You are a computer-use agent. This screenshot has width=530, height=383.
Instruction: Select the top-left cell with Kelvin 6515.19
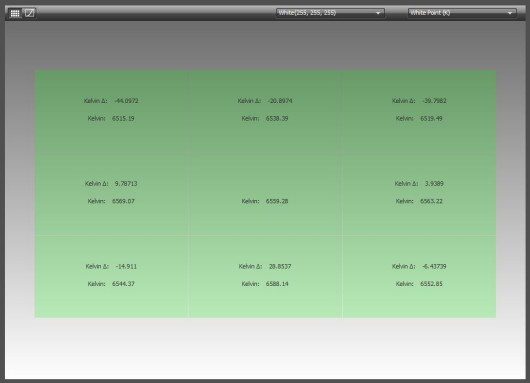pyautogui.click(x=112, y=112)
